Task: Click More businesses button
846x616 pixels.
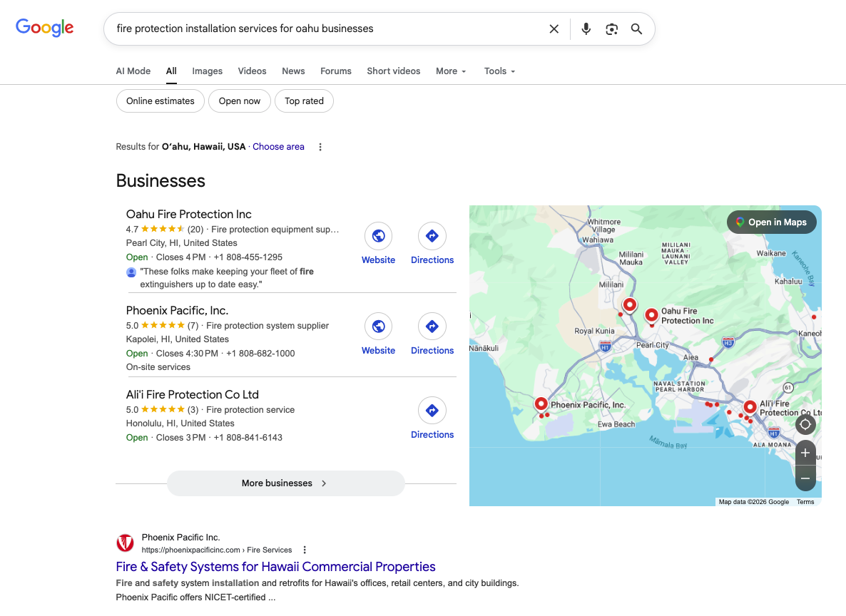Action: point(286,483)
